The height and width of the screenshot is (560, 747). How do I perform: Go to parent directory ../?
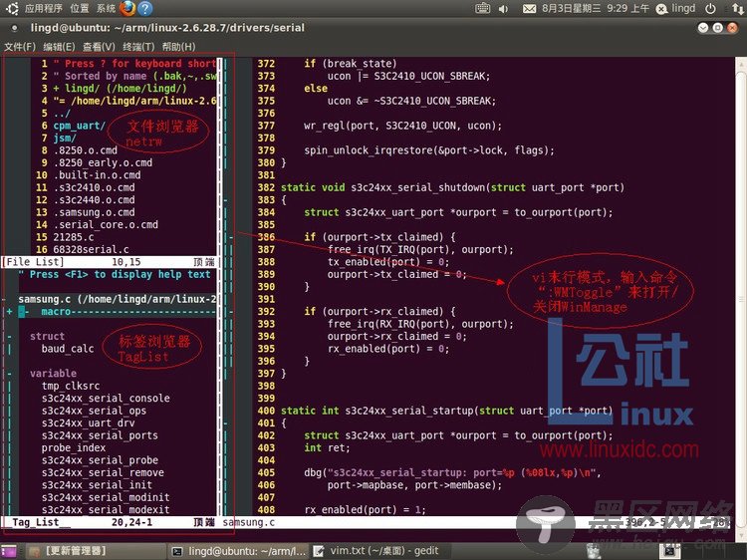(62, 114)
